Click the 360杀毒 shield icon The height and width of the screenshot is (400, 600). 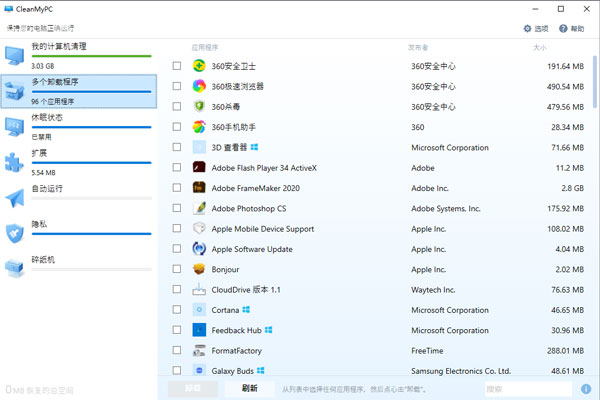[199, 106]
